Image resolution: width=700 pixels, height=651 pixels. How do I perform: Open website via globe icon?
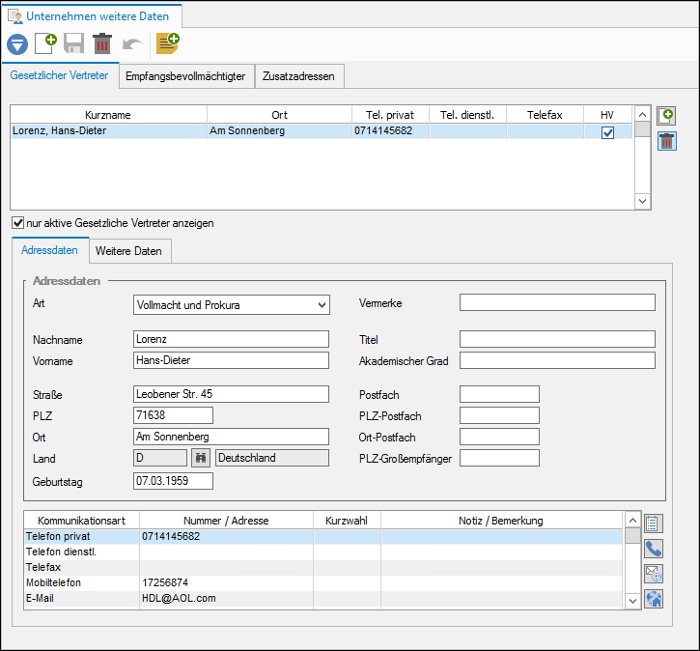[x=653, y=599]
